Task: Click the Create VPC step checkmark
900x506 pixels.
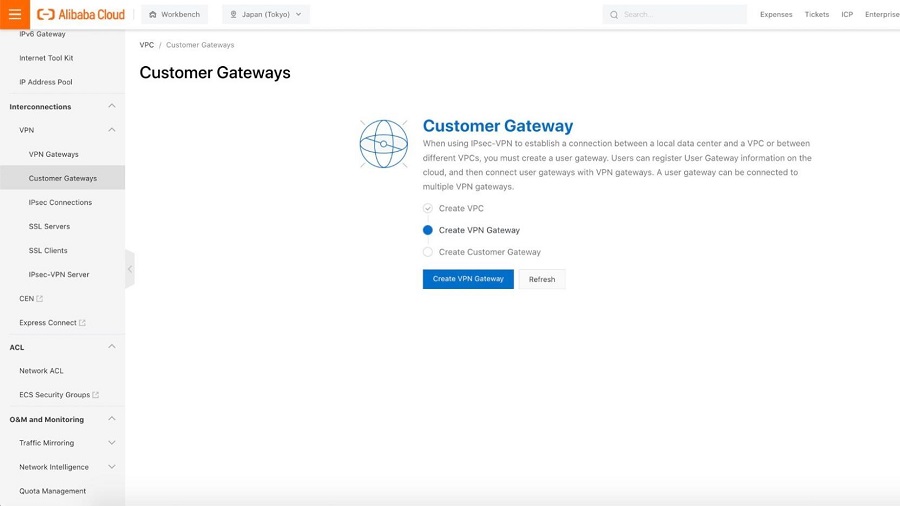Action: pyautogui.click(x=428, y=208)
